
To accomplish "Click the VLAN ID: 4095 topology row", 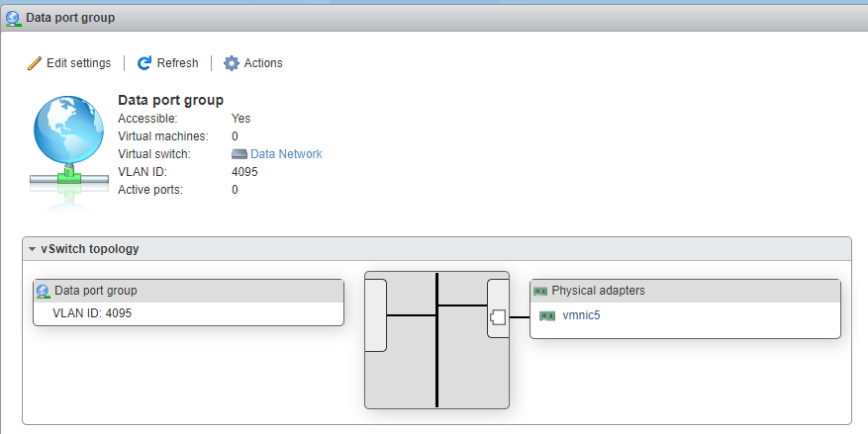I will (92, 313).
